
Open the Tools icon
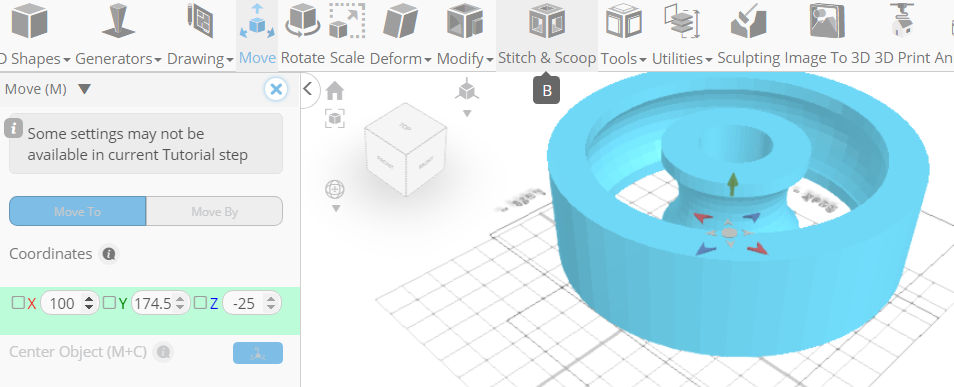coord(624,21)
